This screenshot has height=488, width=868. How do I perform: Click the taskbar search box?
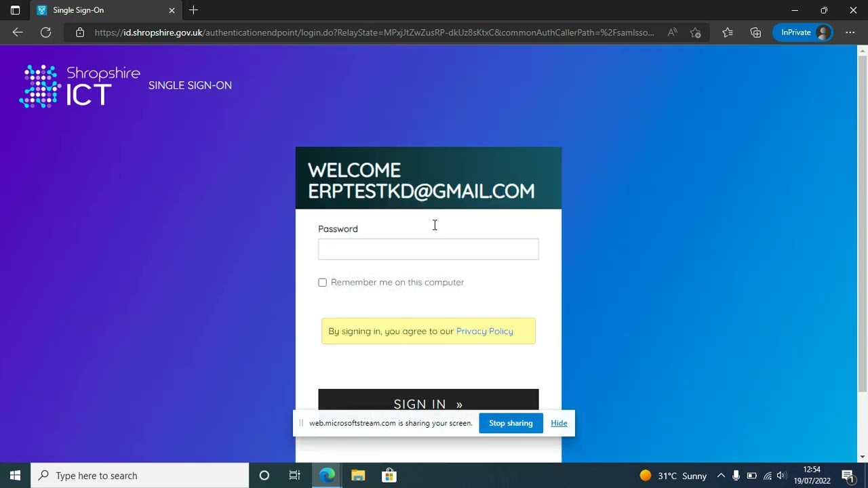pos(140,475)
